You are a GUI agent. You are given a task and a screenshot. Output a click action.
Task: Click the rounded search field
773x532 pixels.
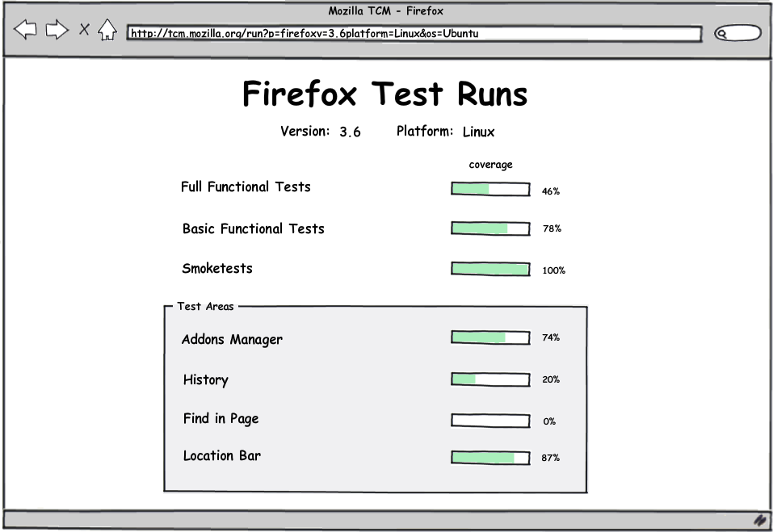737,33
